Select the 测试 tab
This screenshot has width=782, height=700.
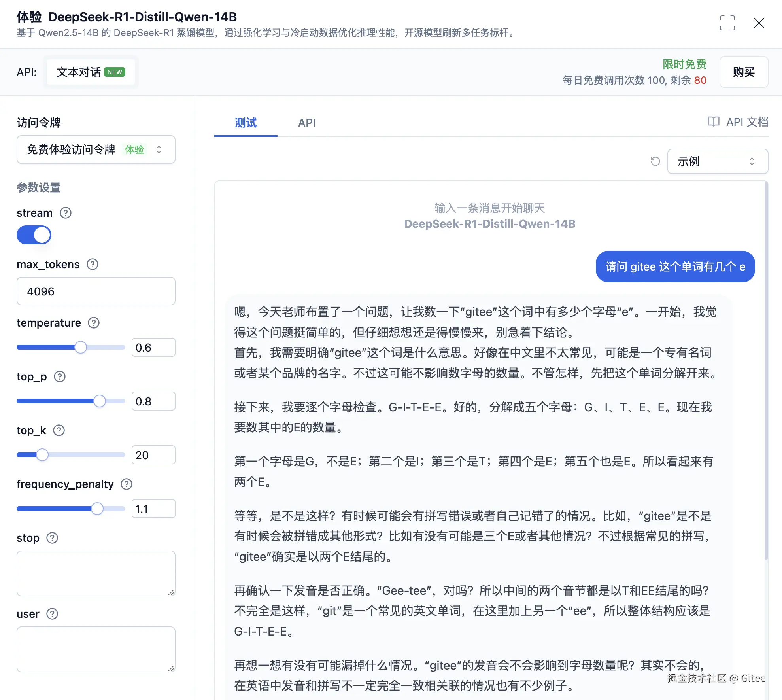coord(246,123)
